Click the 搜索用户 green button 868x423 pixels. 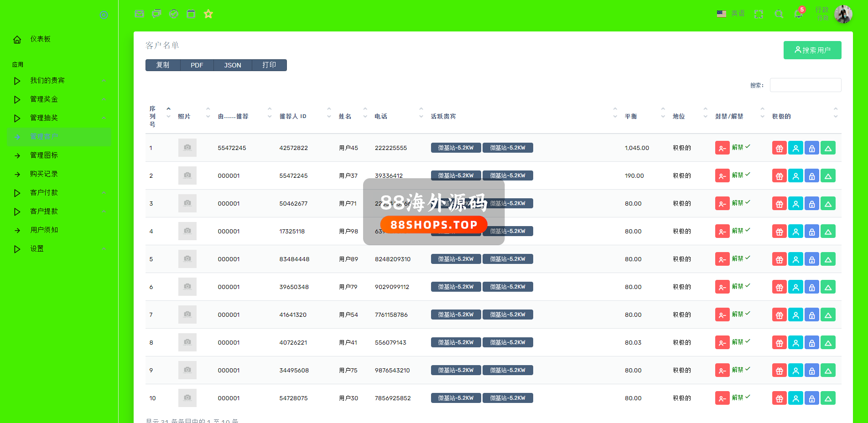tap(812, 50)
